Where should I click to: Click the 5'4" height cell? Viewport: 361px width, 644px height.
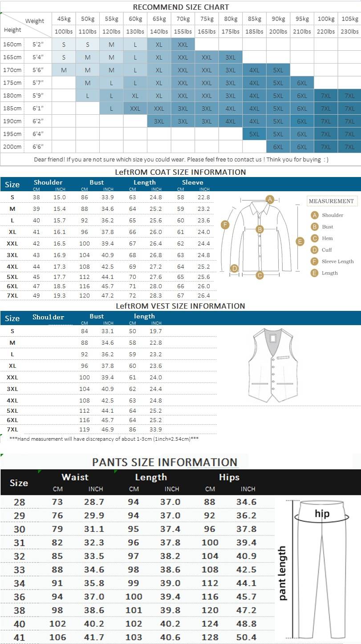[x=38, y=57]
